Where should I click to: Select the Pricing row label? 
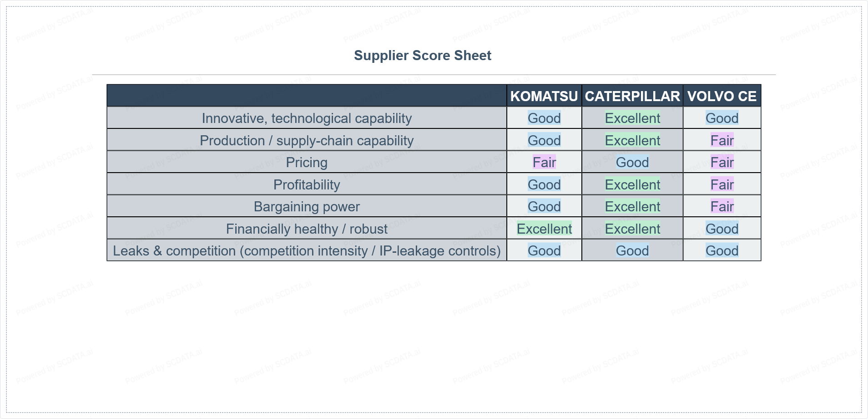click(x=307, y=163)
